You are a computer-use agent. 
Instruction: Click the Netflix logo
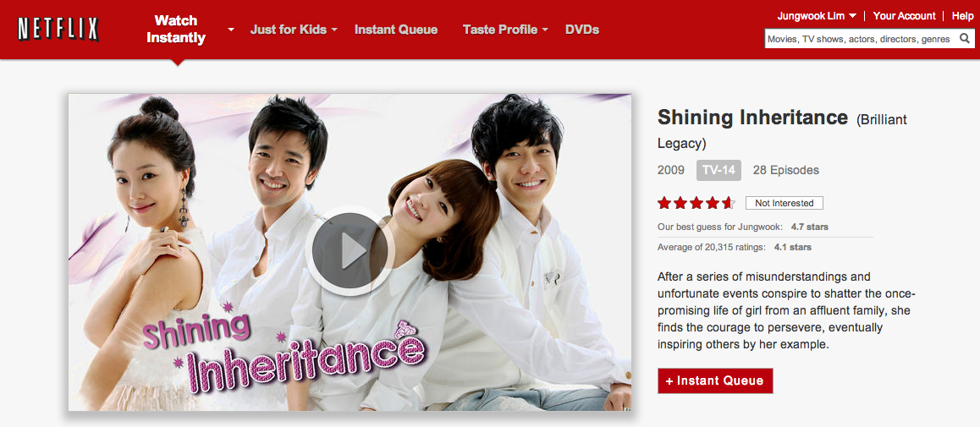(58, 29)
